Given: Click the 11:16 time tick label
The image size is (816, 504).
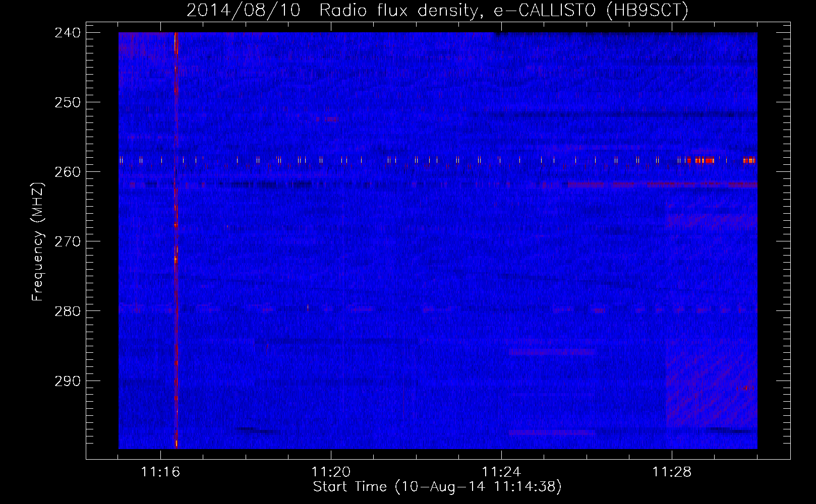Looking at the screenshot, I should tap(160, 472).
